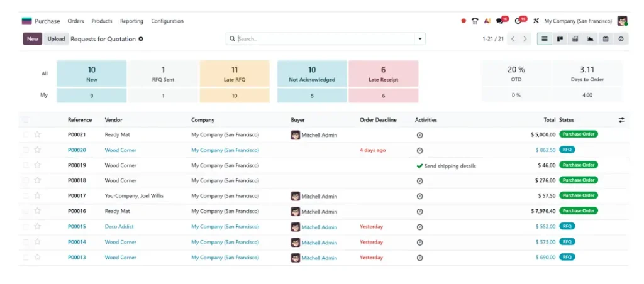
Task: Star the P00021 order as favorite
Action: tap(37, 134)
